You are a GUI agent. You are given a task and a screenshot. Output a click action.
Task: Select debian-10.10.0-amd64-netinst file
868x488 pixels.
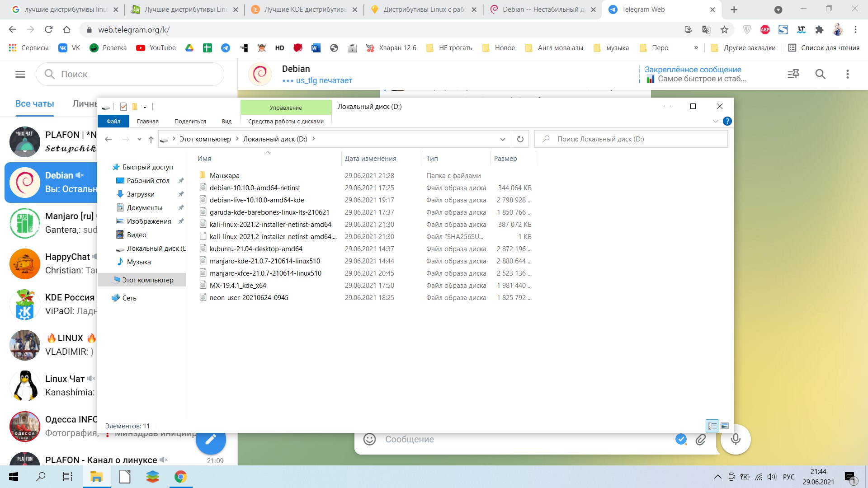pyautogui.click(x=255, y=188)
